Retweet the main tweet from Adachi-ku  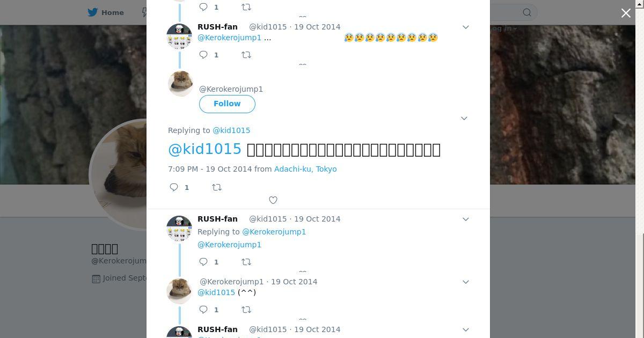(217, 187)
